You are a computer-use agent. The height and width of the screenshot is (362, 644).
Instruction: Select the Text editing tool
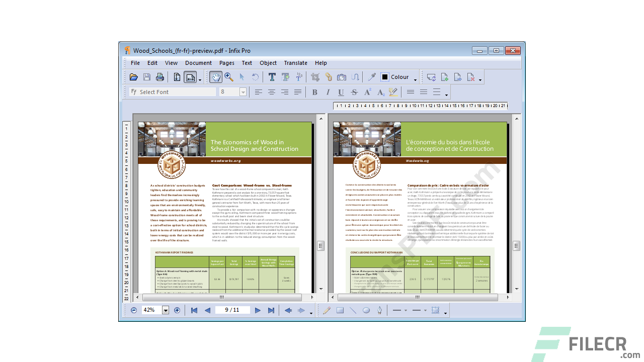point(272,76)
